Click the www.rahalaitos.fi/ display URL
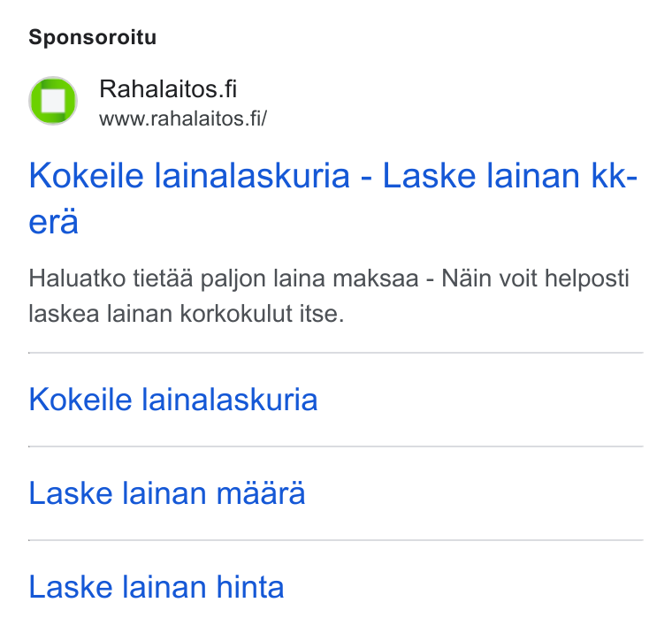The height and width of the screenshot is (633, 672). pyautogui.click(x=183, y=118)
